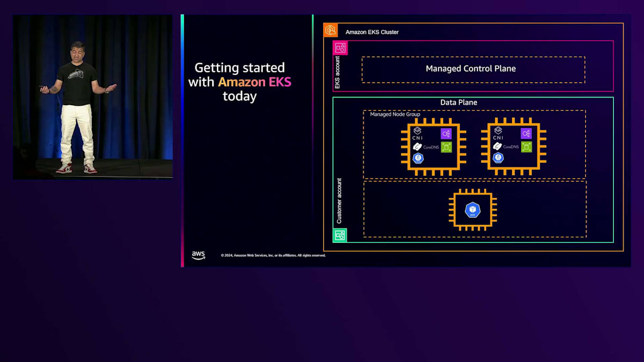Click the speaker video thumbnail
This screenshot has height=362, width=644.
(93, 97)
